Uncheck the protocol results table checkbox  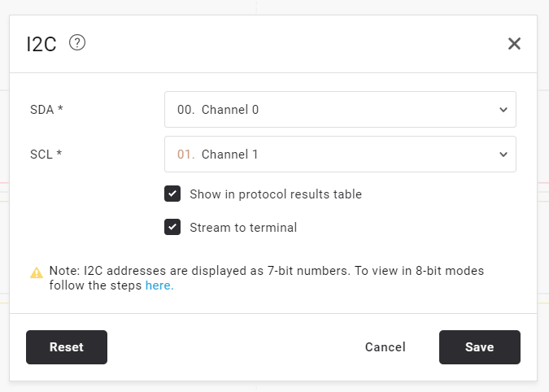click(172, 194)
